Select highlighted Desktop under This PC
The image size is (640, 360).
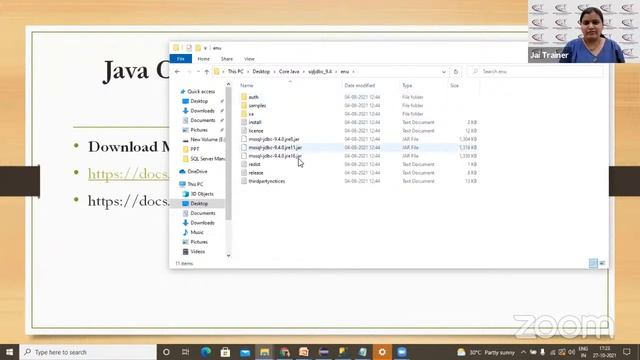[199, 203]
